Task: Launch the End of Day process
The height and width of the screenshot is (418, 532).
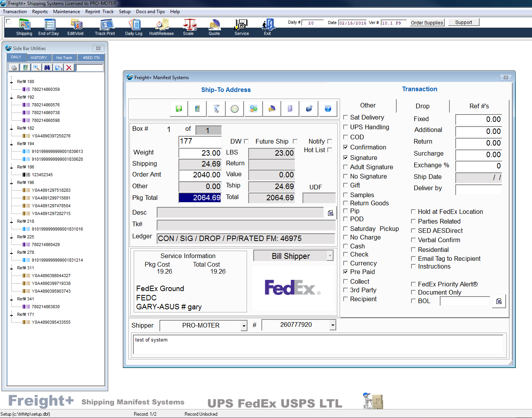Action: (49, 28)
